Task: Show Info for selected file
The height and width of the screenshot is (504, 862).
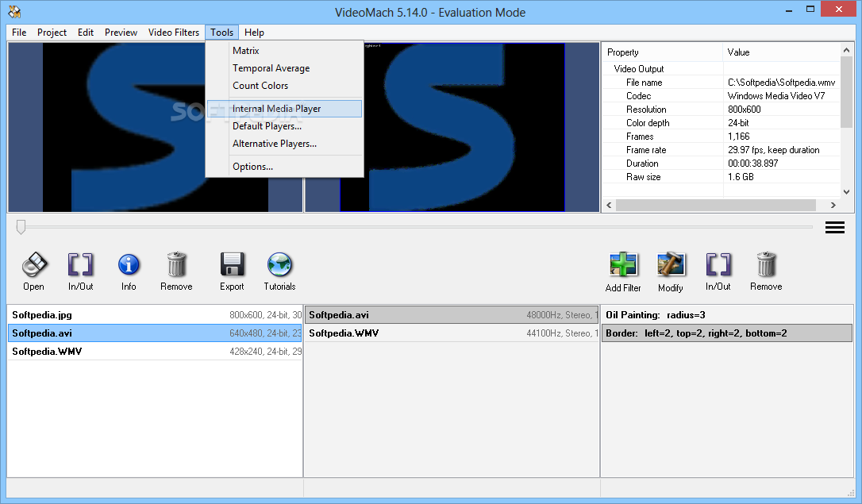Action: [x=129, y=265]
